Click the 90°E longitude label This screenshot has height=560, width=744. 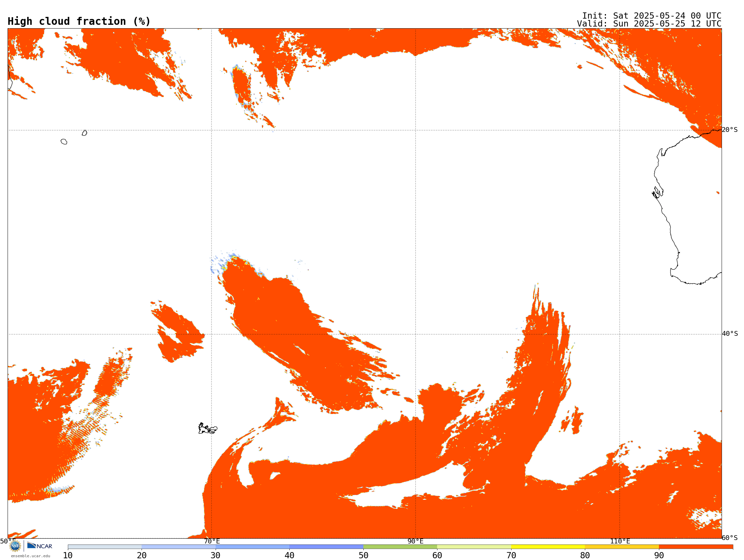click(415, 541)
